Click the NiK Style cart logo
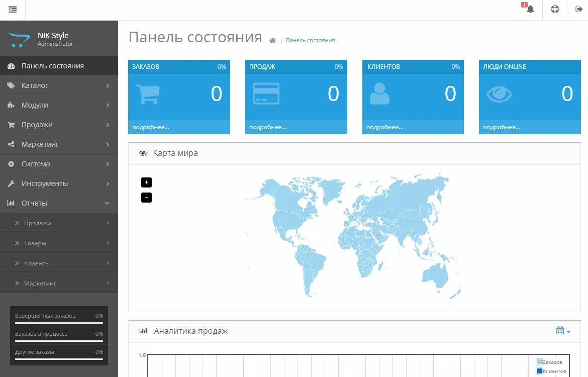588x377 pixels. pos(19,40)
